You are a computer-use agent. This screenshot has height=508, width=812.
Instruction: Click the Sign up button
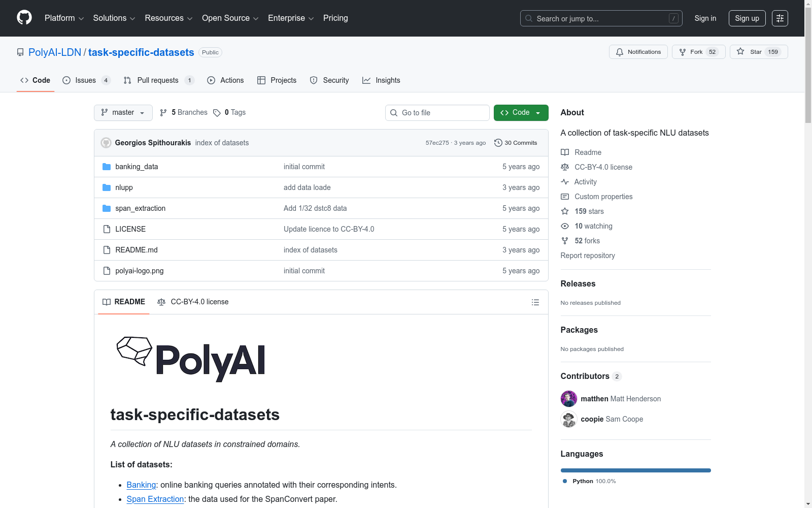pyautogui.click(x=747, y=18)
